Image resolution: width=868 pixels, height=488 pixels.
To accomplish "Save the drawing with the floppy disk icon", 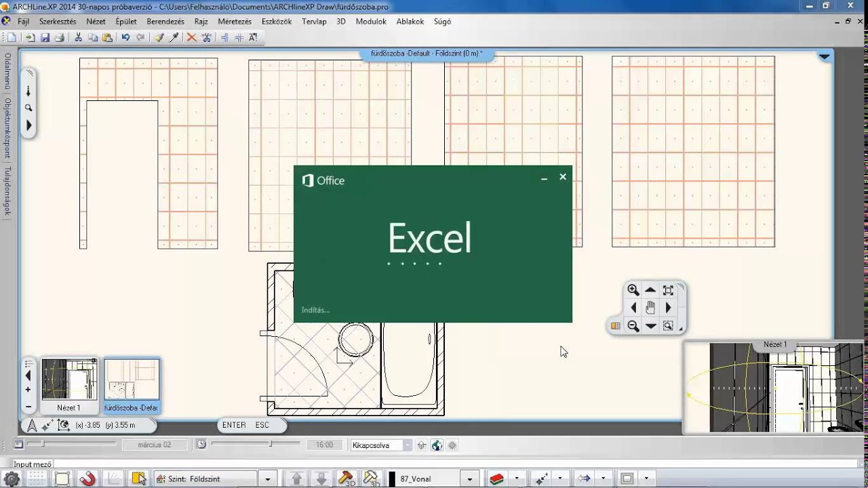I will 45,37.
